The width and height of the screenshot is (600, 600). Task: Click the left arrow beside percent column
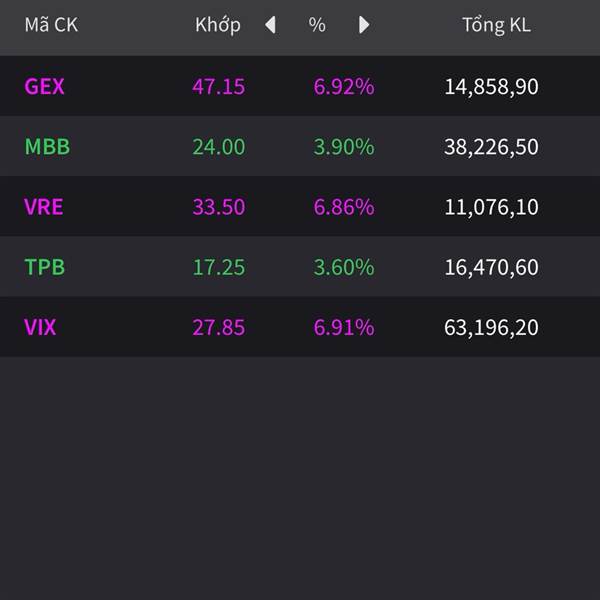(270, 25)
